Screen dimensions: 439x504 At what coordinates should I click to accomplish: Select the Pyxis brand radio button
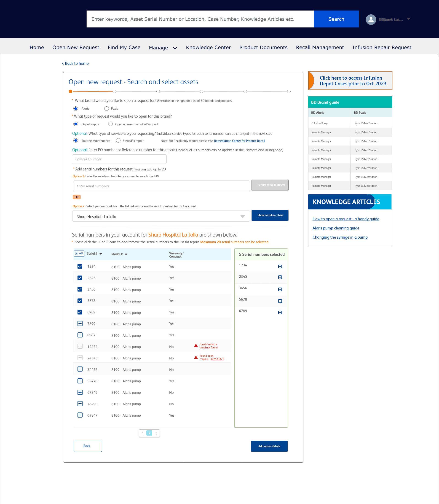click(x=106, y=108)
